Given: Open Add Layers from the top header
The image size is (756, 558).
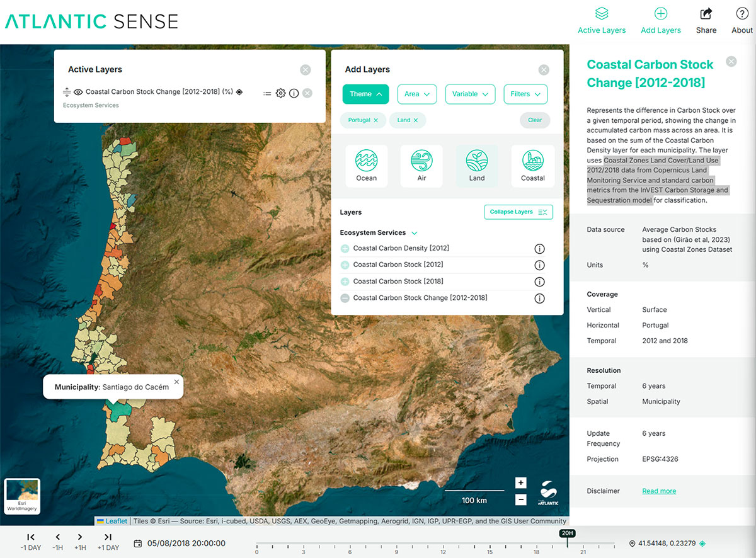Looking at the screenshot, I should click(660, 20).
